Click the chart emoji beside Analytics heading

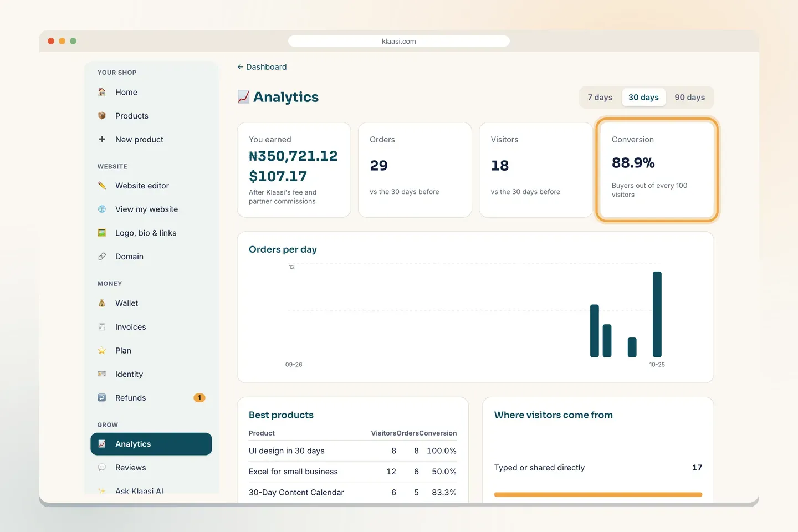(243, 97)
